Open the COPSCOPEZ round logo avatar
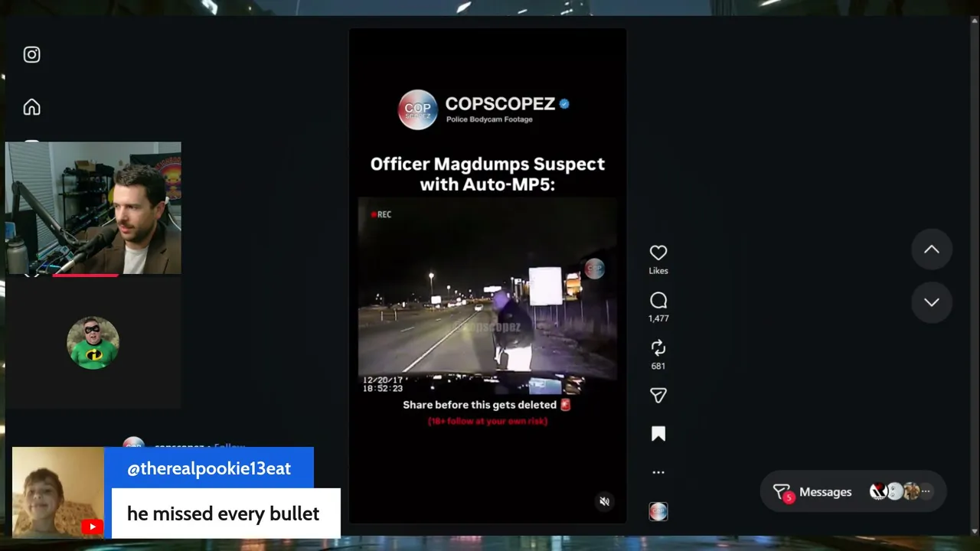Viewport: 980px width, 551px height. tap(417, 109)
